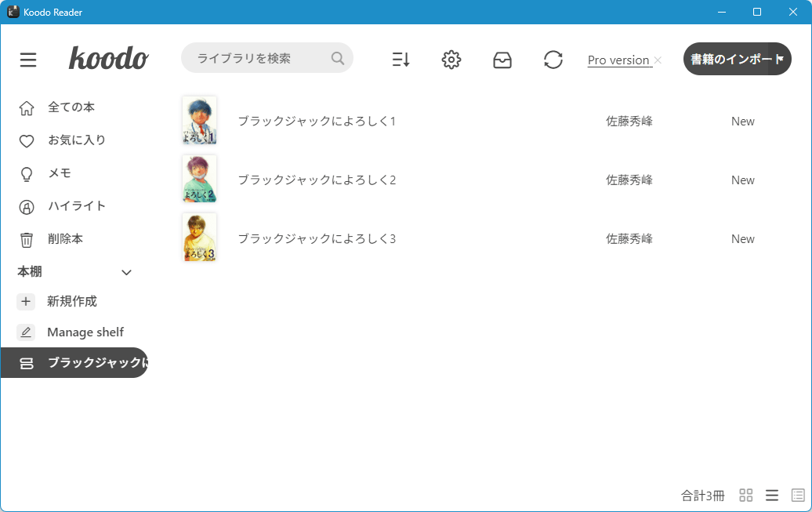
Task: Open the Pro version link
Action: [618, 60]
